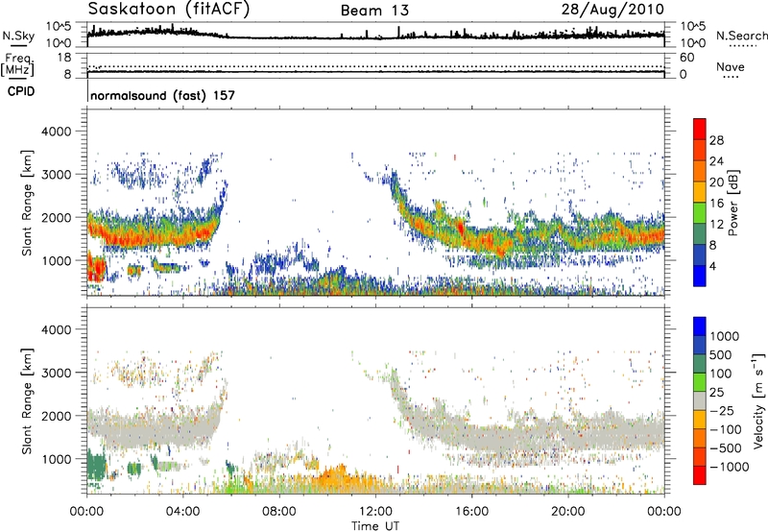Click the '16' power colorbar label
This screenshot has height=532, width=768.
coord(716,204)
